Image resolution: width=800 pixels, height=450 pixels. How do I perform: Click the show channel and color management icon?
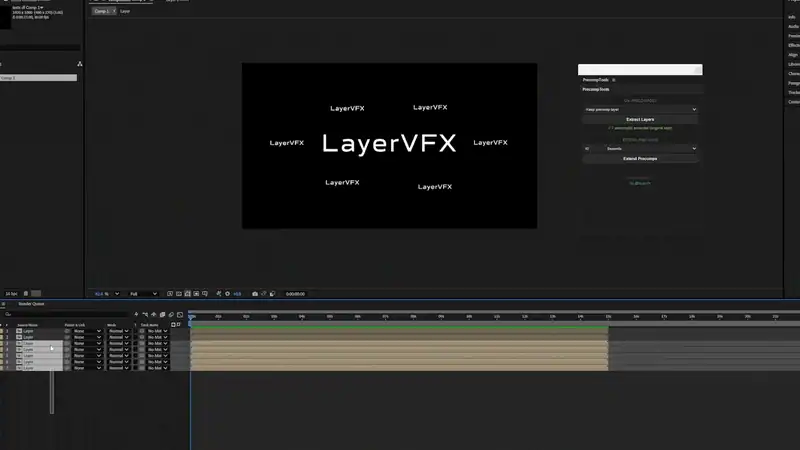point(219,294)
